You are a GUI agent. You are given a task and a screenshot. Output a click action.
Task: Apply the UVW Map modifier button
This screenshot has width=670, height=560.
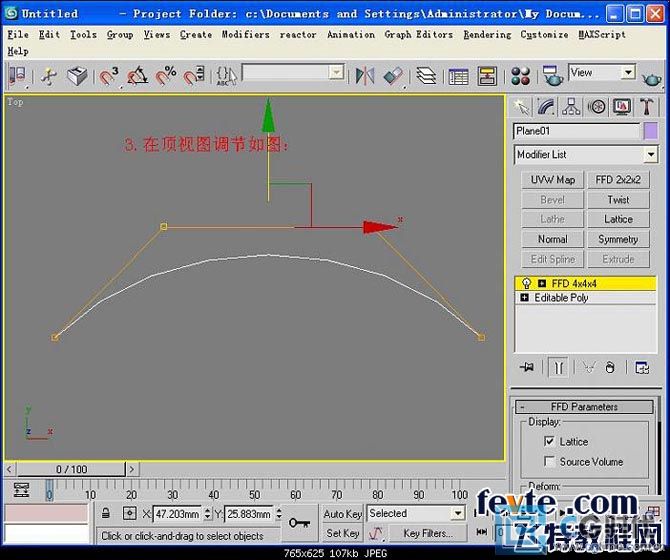click(552, 179)
